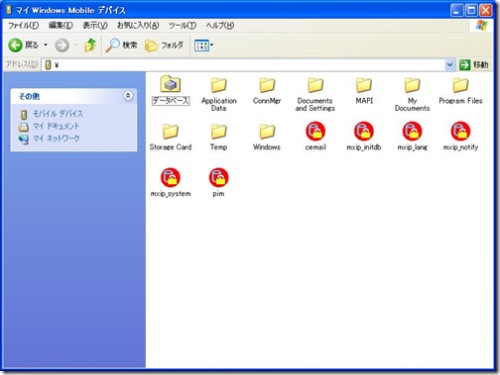
Task: Close the マイ Windows Mobile デバイス window
Action: click(486, 10)
